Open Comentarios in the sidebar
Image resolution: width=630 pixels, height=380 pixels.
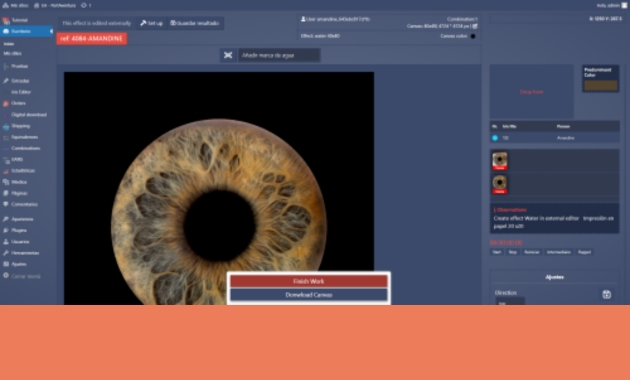(25, 204)
